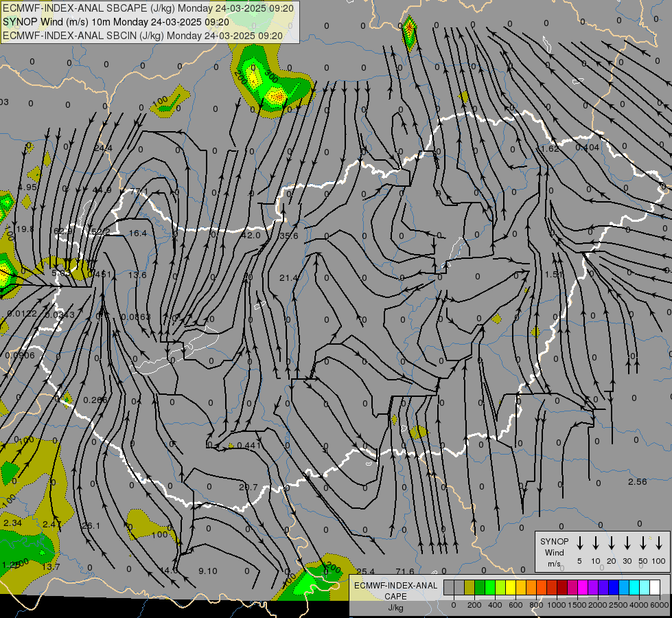This screenshot has width=672, height=618.
Task: Click the map value '13.6'
Action: [x=137, y=275]
